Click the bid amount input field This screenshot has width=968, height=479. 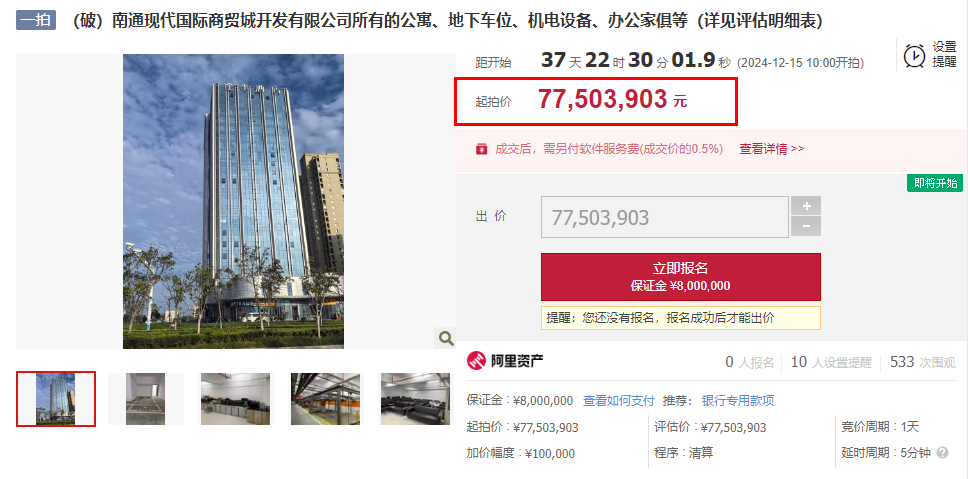(665, 217)
